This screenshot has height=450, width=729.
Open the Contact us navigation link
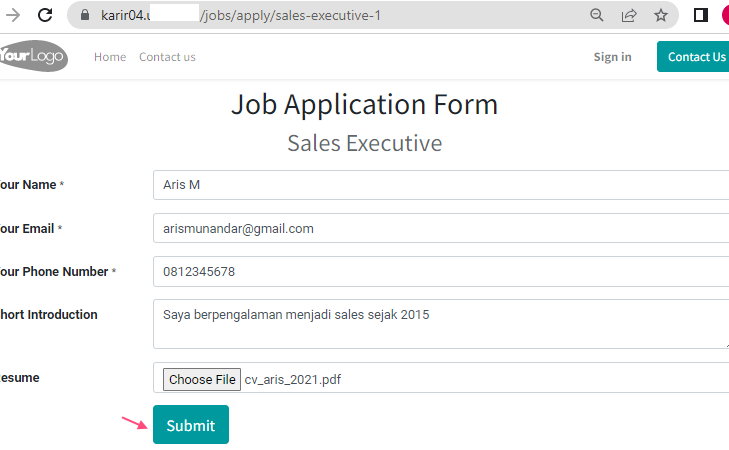click(x=167, y=57)
